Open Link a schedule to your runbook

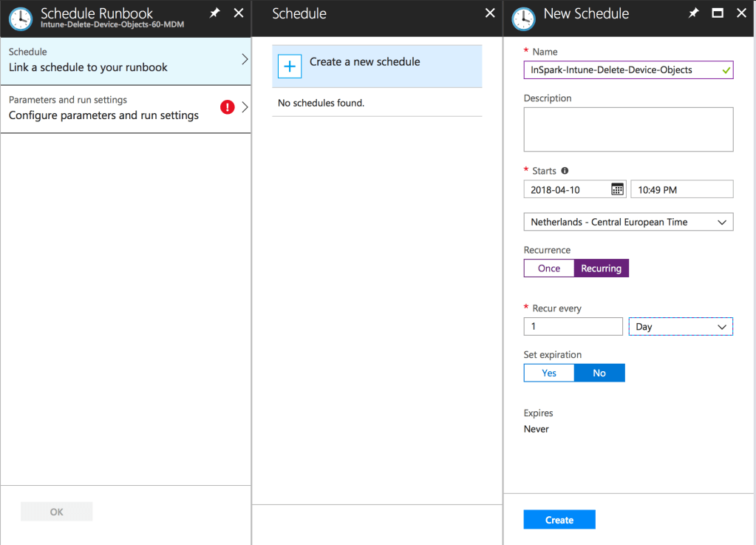click(x=126, y=60)
